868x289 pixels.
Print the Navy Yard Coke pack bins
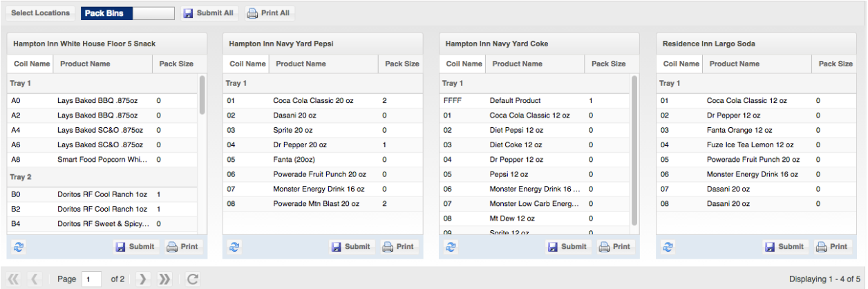pos(617,247)
